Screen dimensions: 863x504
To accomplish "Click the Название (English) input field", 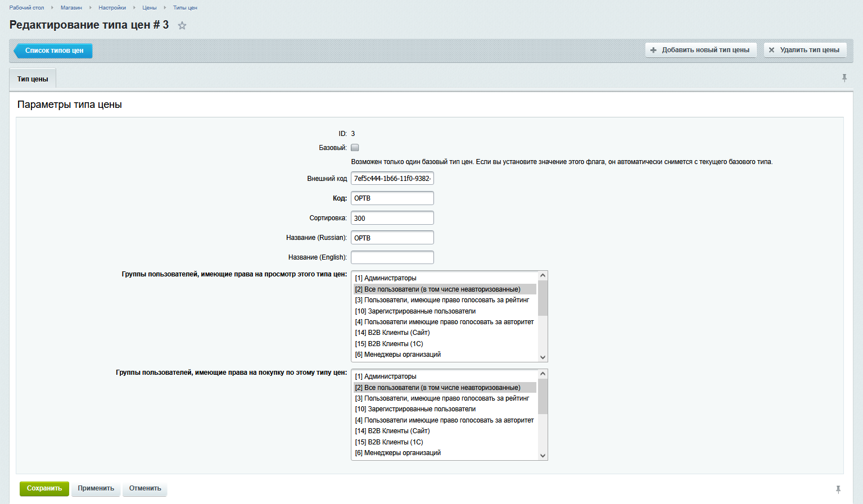I will [392, 257].
